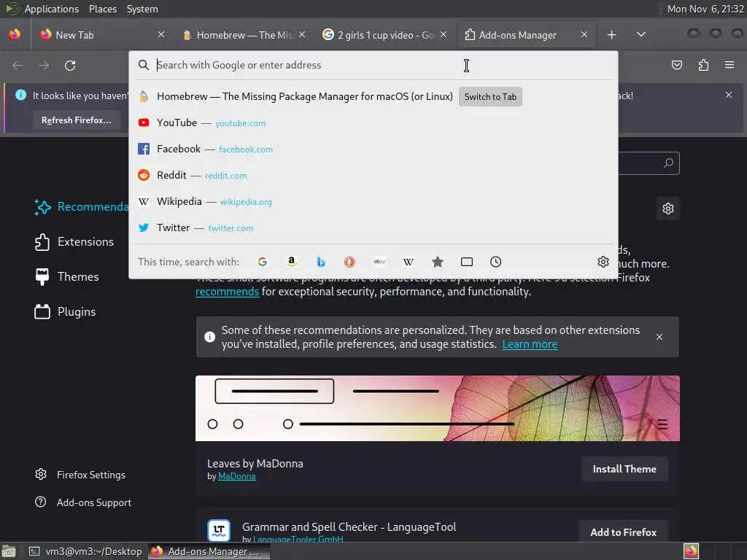The height and width of the screenshot is (560, 747).
Task: Click the Refresh Firefox button
Action: point(77,120)
